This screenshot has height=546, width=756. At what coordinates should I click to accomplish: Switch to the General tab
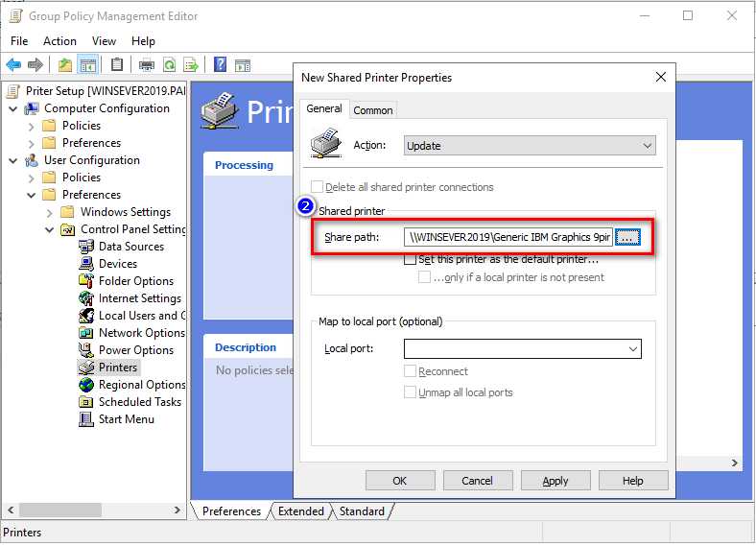[324, 109]
